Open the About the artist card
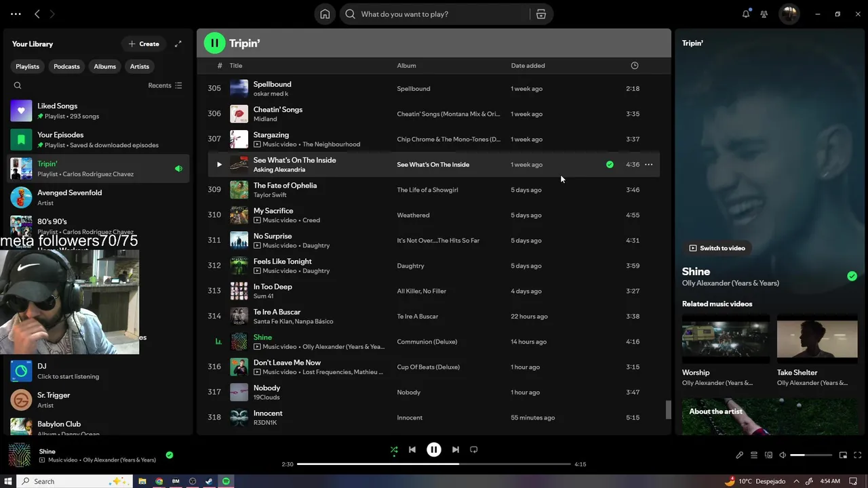 tap(770, 416)
